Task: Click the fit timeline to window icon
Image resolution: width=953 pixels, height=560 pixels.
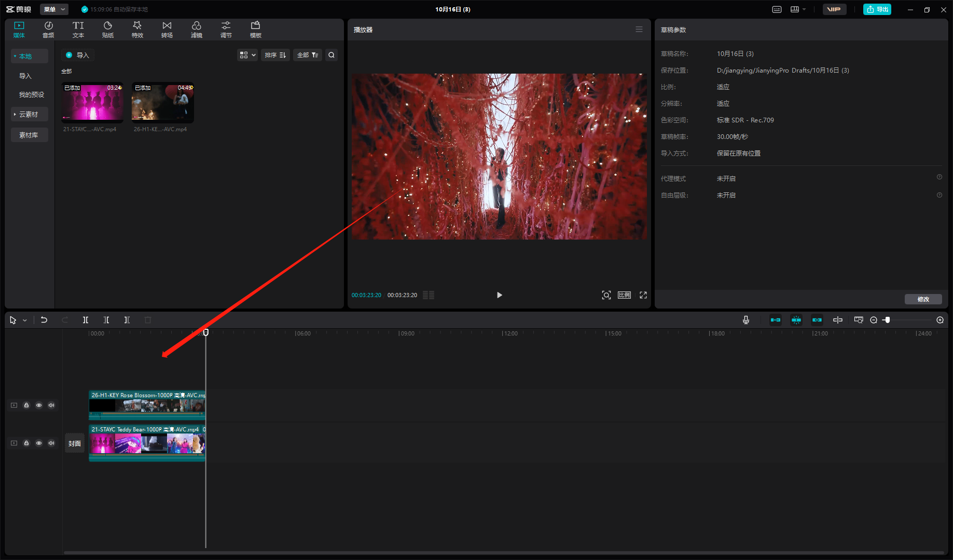Action: click(x=859, y=320)
